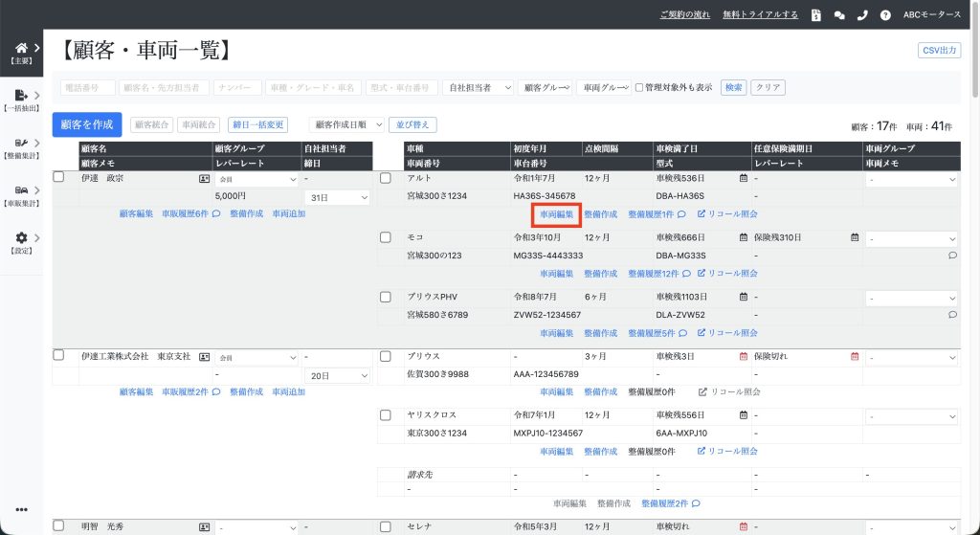Click the blue 顧客を作成 button
Screen dimensions: 980x535
[87, 124]
